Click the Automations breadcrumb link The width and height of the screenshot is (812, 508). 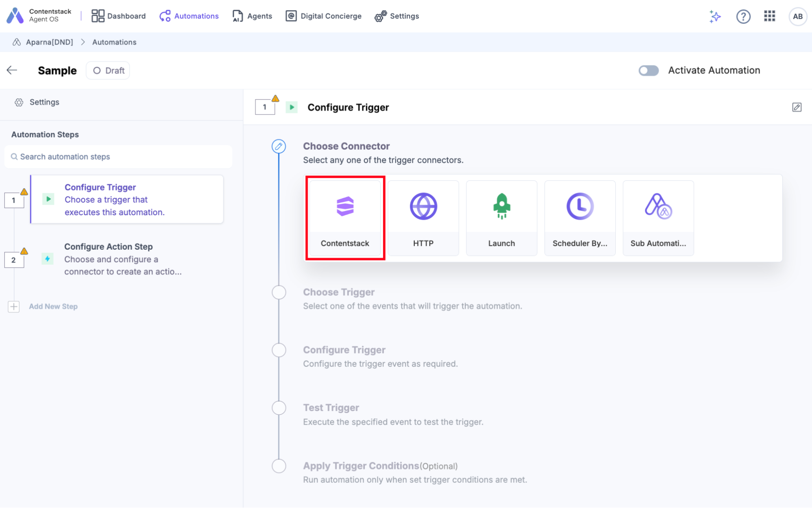114,42
